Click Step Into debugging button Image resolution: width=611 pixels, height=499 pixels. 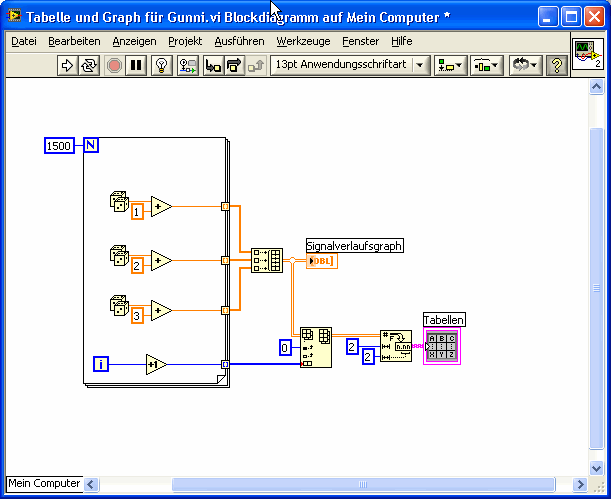tap(213, 65)
